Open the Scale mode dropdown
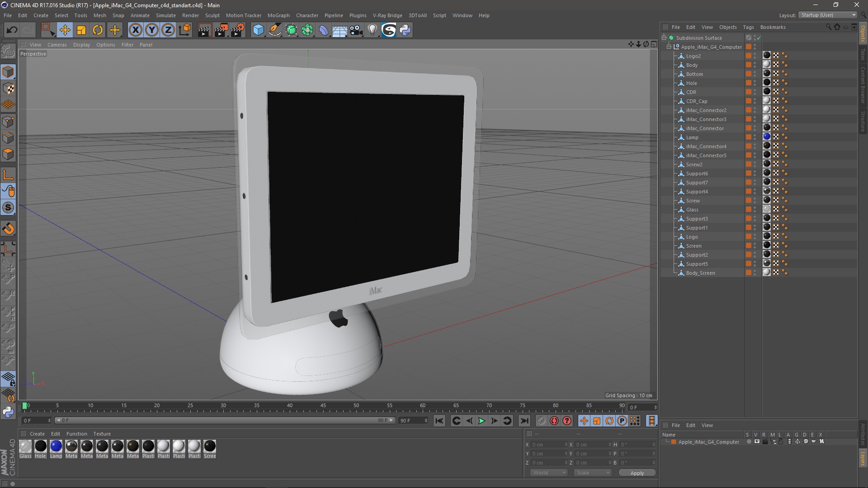 (593, 473)
